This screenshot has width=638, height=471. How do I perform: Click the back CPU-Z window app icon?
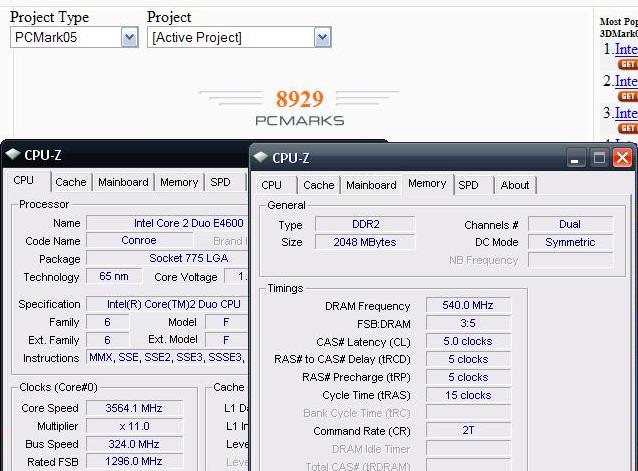(13, 154)
